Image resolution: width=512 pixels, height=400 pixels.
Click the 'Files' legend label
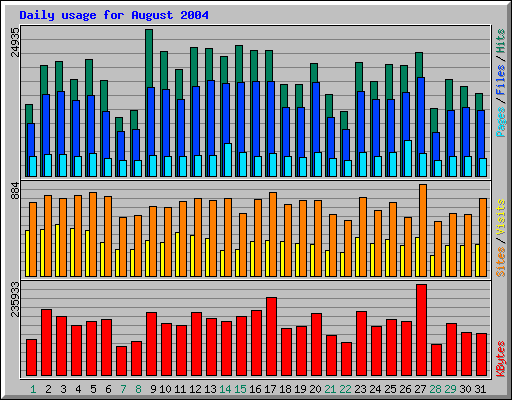[x=501, y=80]
